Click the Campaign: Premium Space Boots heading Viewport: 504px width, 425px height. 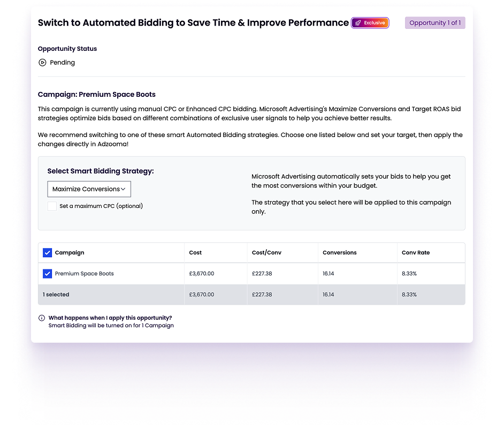point(96,95)
